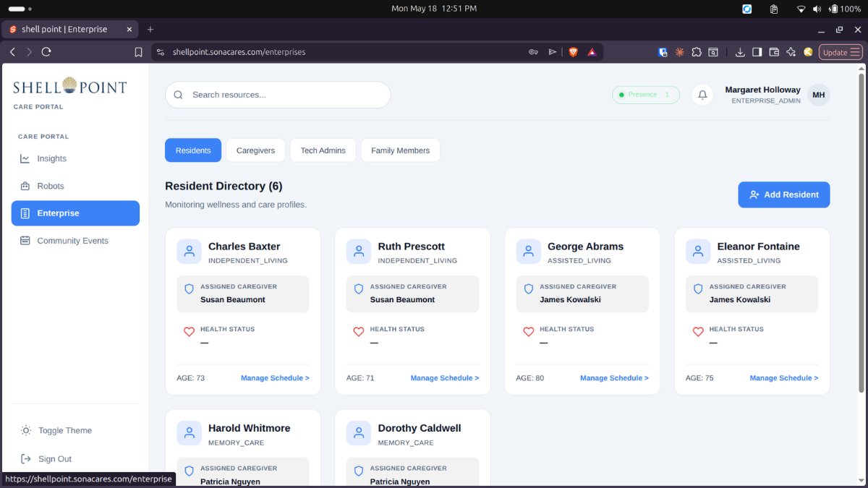Click the Resident Directory (6) heading
The height and width of the screenshot is (488, 868).
click(x=224, y=186)
